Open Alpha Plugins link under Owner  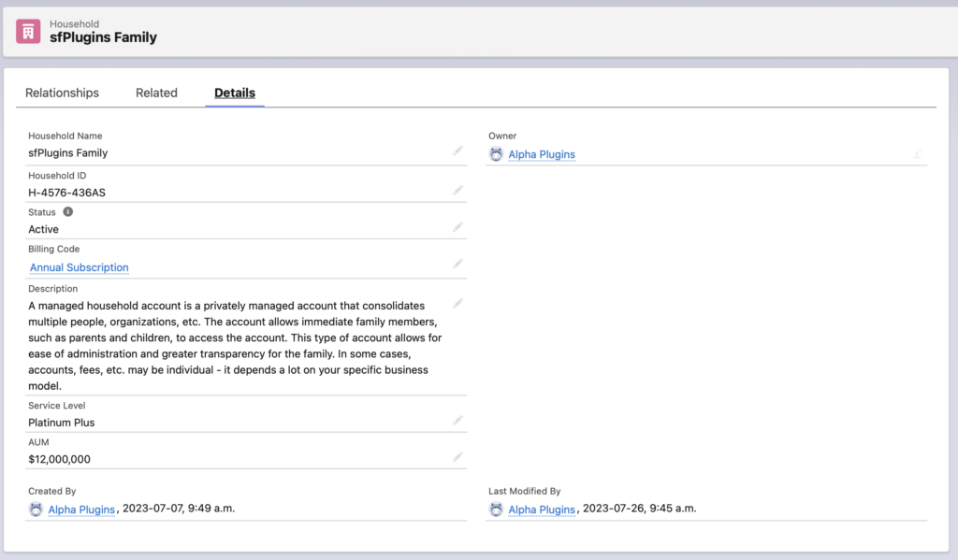[542, 154]
